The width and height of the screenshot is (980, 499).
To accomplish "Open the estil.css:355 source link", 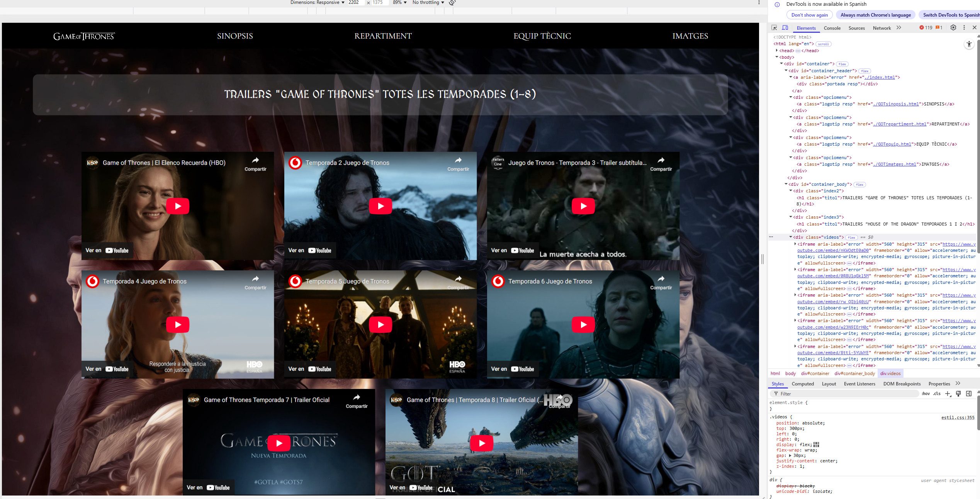I will [958, 417].
